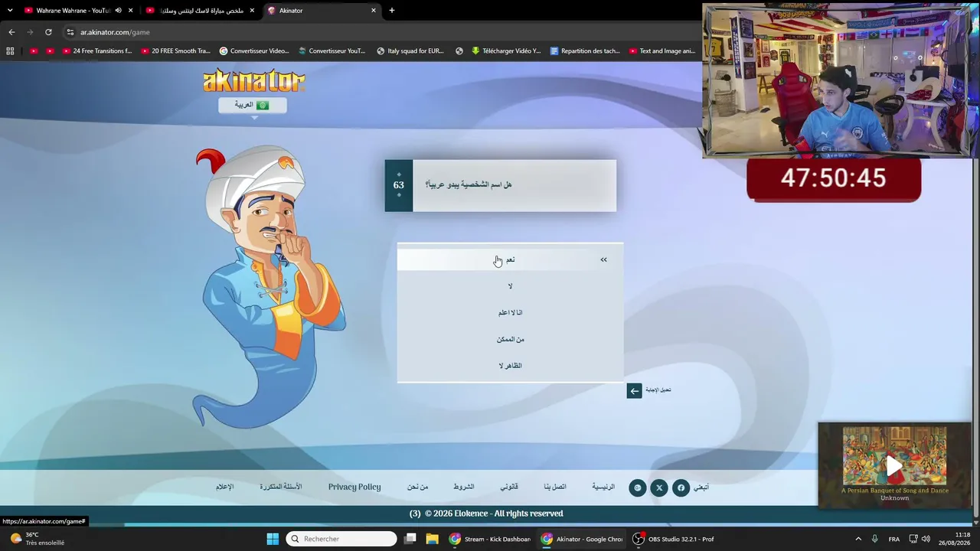Image resolution: width=980 pixels, height=551 pixels.
Task: Open the 24 Free Transitions bookmark
Action: (x=97, y=51)
